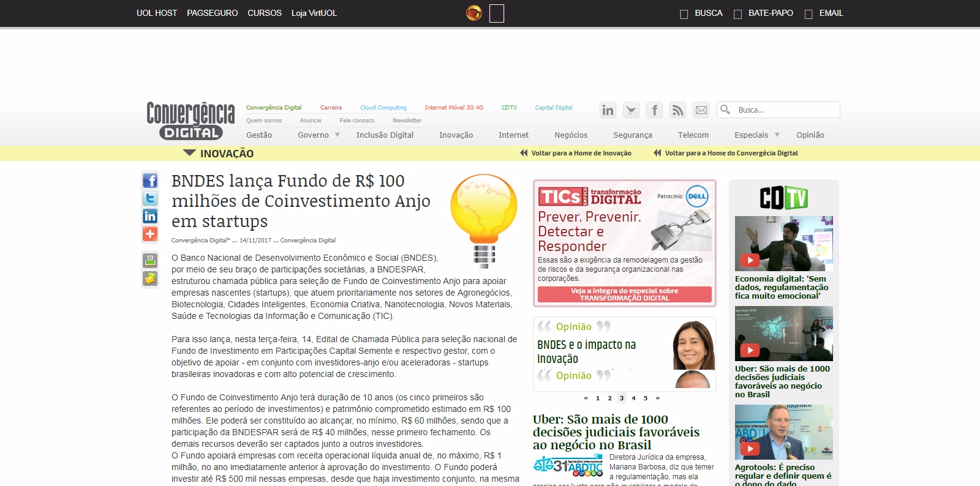Open the Negócios menu item
Image resolution: width=980 pixels, height=486 pixels.
point(571,135)
